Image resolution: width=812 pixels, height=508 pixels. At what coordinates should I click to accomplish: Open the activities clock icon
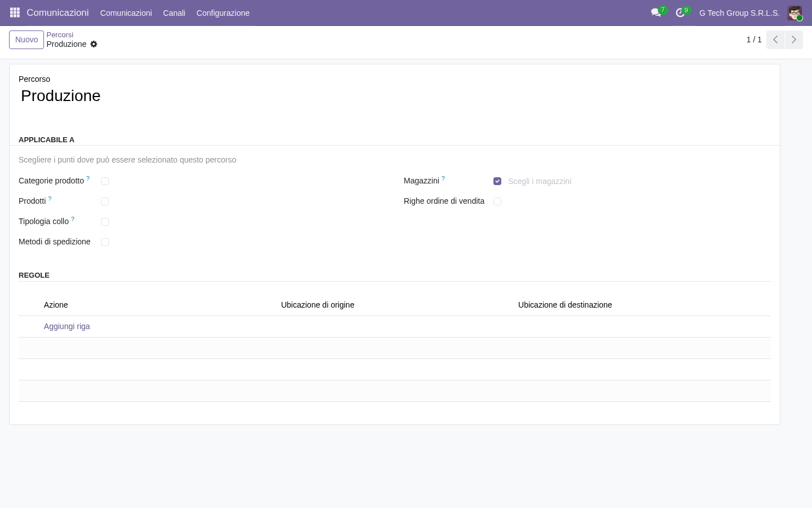tap(680, 12)
